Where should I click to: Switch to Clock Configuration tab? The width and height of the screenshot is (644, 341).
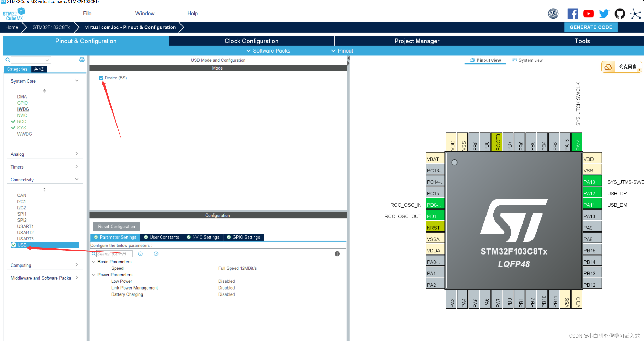pos(251,41)
